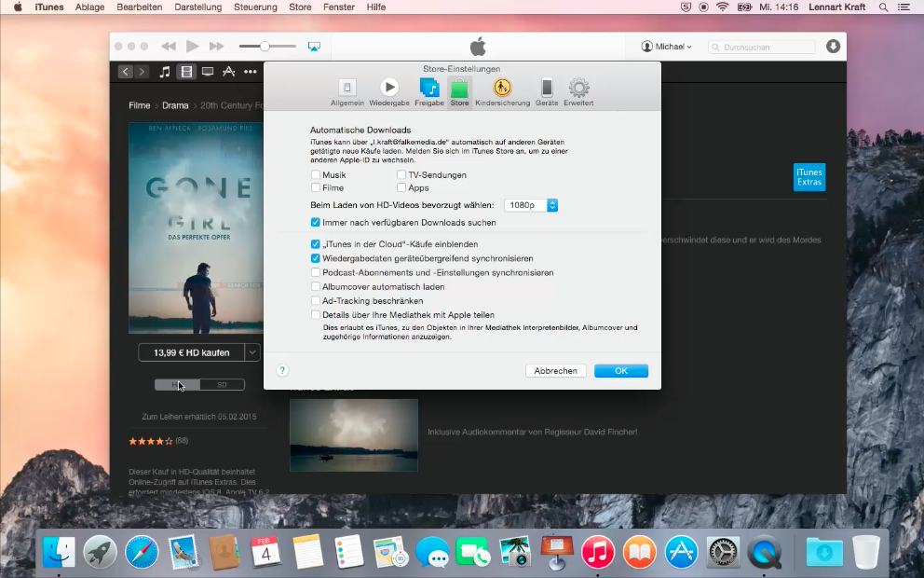Adjust the iTunes volume slider
The width and height of the screenshot is (924, 578).
267,46
